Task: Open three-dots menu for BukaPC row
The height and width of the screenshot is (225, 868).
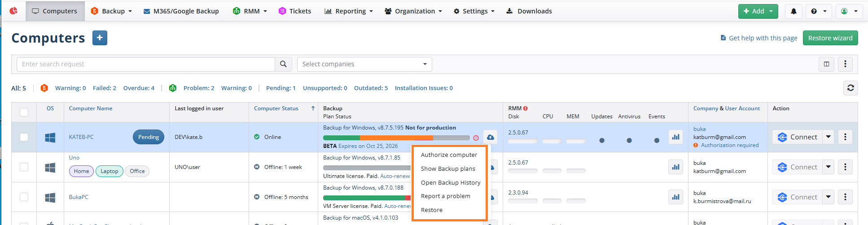Action: click(845, 197)
